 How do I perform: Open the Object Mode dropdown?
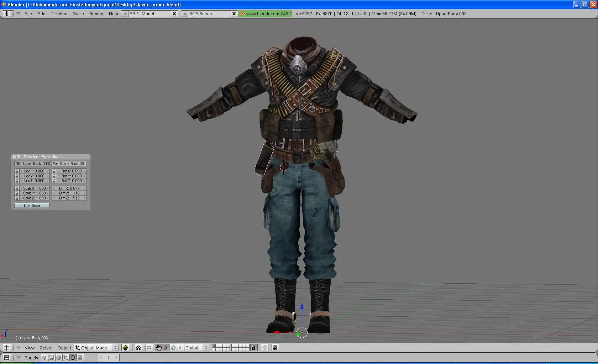point(96,348)
